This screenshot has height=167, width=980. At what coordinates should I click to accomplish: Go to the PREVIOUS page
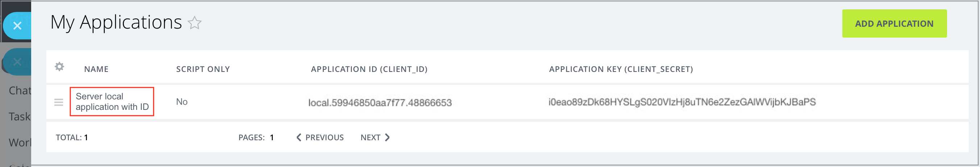(320, 137)
